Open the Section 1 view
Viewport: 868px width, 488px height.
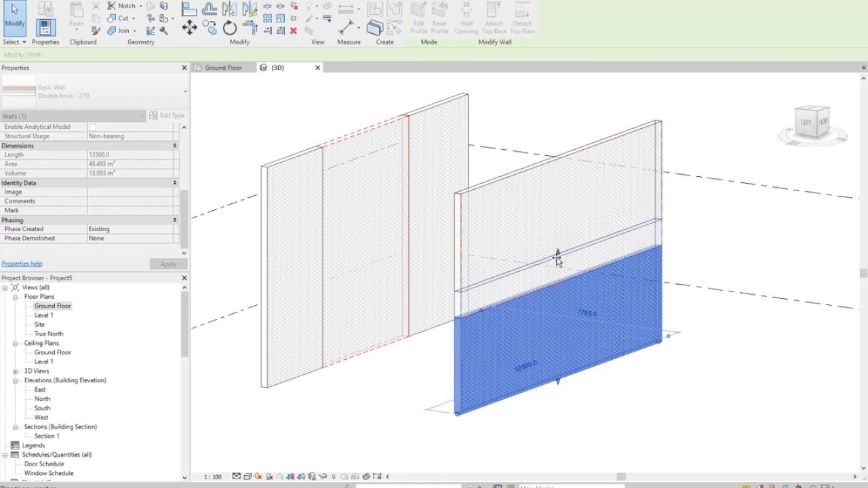[x=47, y=436]
